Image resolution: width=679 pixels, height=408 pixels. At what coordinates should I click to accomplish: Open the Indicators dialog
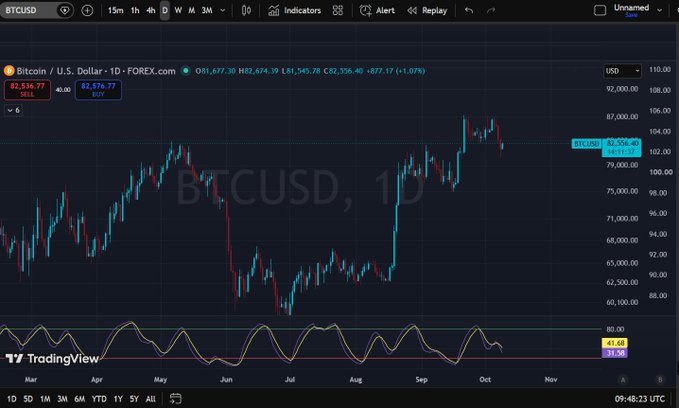click(294, 10)
